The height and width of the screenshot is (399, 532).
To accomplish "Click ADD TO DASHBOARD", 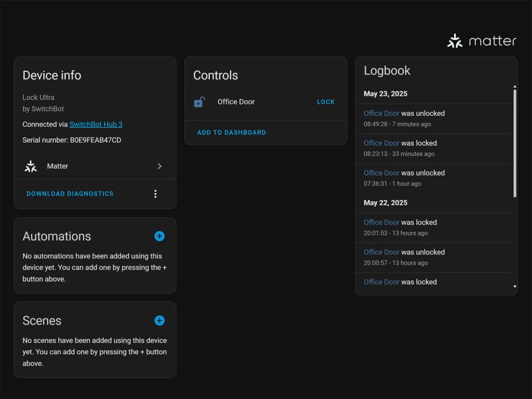I will 231,132.
